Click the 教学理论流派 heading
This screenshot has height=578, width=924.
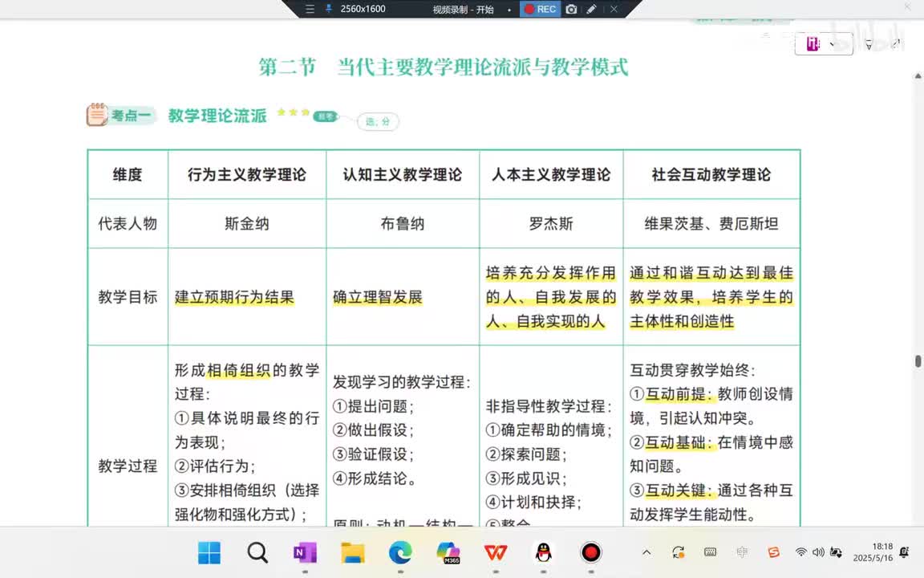(x=217, y=115)
